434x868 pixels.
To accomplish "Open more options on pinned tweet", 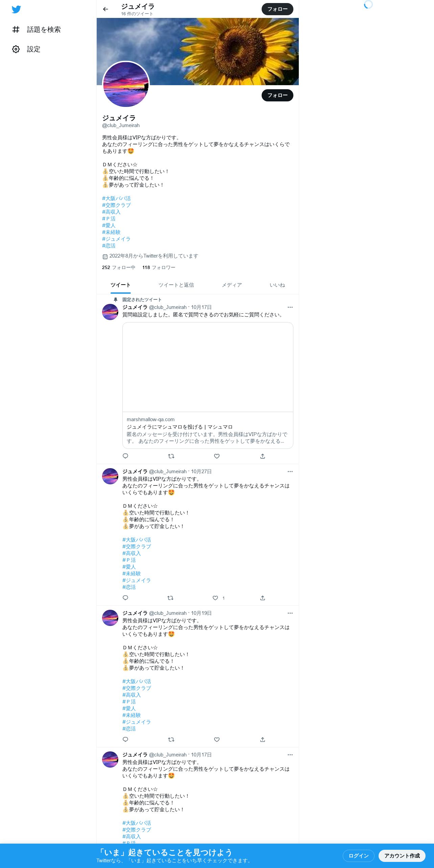I will click(290, 307).
